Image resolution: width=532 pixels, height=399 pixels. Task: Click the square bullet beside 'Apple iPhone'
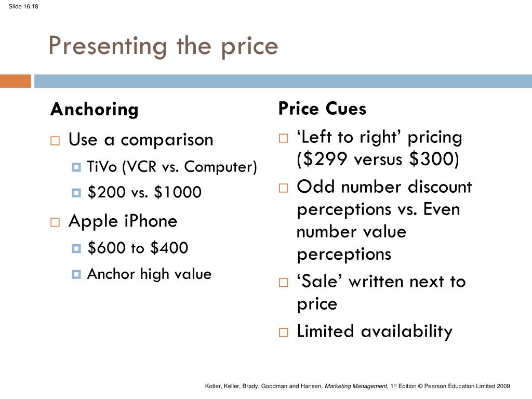tap(55, 222)
